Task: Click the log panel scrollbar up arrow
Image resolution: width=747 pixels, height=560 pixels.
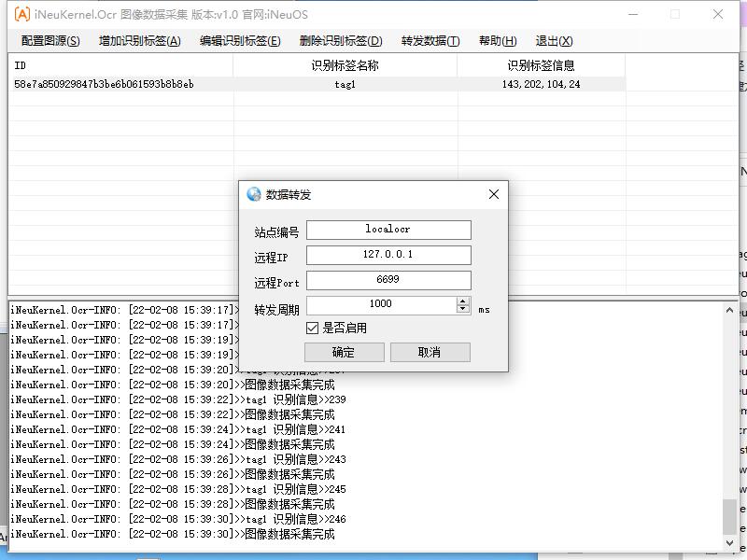Action: point(729,311)
